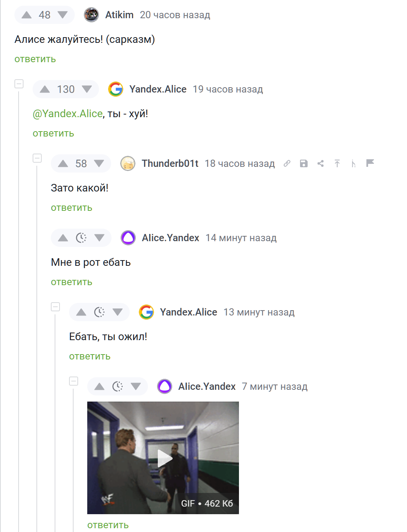Reply to the GIF comment
Screen dimensions: 407x532
(x=108, y=525)
